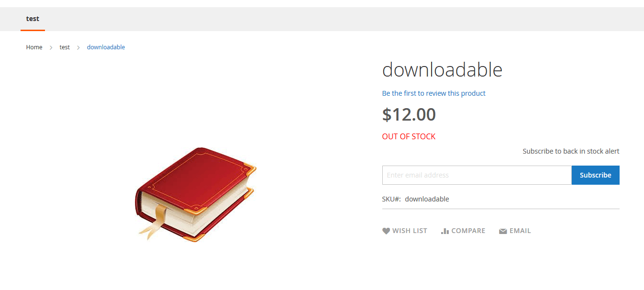This screenshot has height=290, width=644.
Task: Click the $12.00 price
Action: [x=409, y=115]
